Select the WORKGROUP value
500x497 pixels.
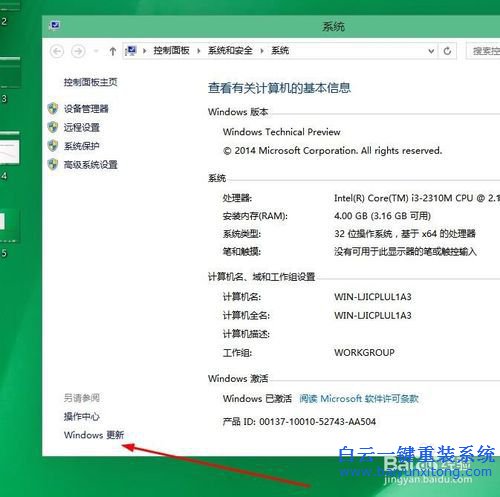364,353
